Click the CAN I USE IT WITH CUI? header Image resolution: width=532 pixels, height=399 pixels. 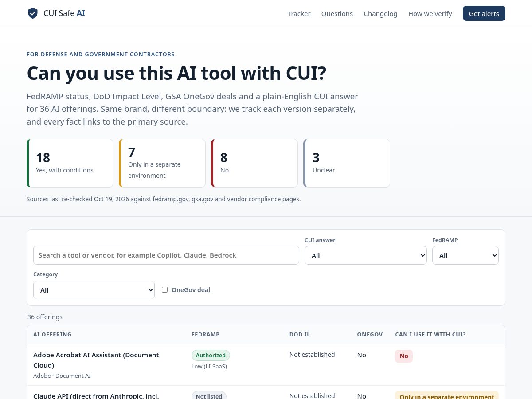point(430,335)
